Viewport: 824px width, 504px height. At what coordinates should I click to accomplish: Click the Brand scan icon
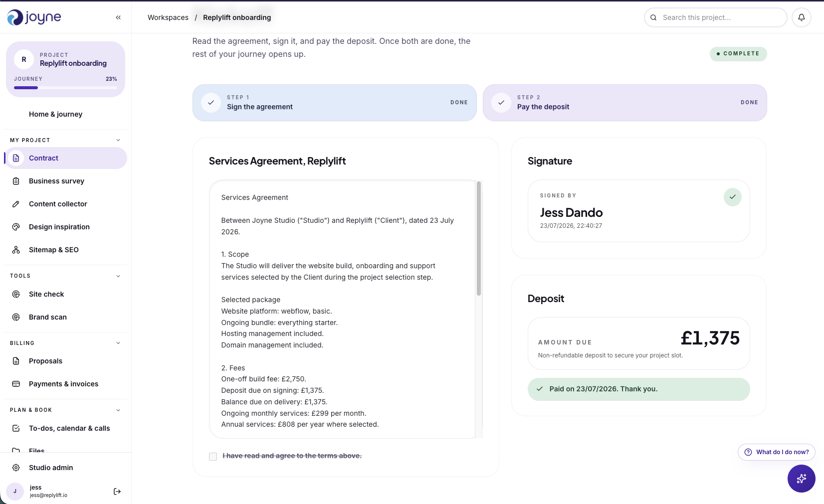coord(16,317)
